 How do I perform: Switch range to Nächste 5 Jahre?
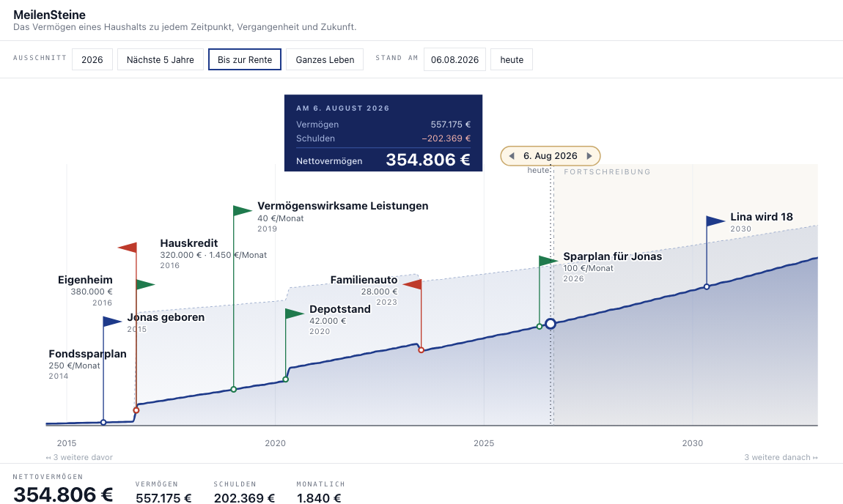(x=161, y=59)
